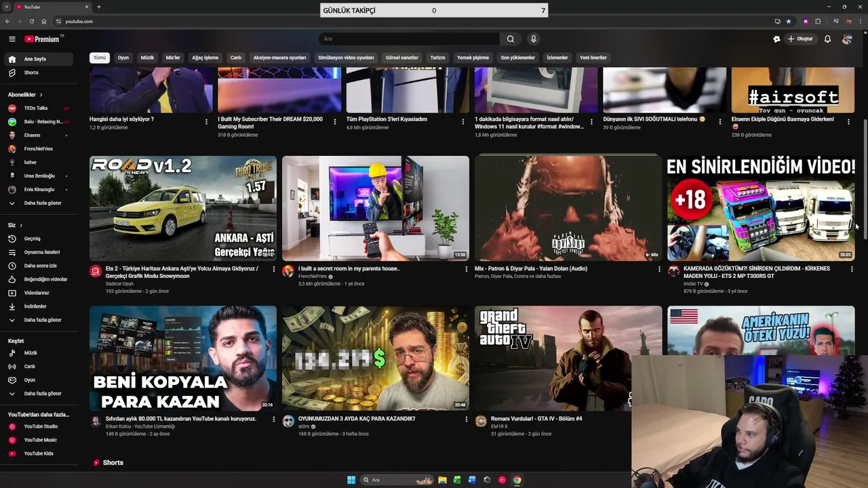Select the Oyun filter chip
The width and height of the screenshot is (868, 488).
(x=123, y=58)
